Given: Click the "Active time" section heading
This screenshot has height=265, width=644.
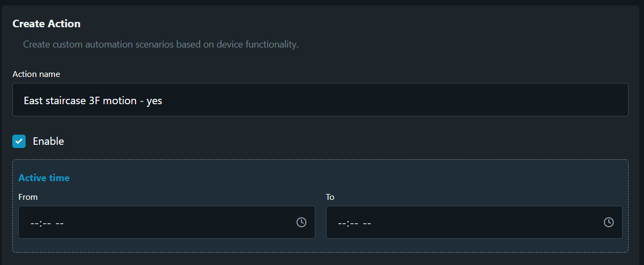Looking at the screenshot, I should point(44,178).
